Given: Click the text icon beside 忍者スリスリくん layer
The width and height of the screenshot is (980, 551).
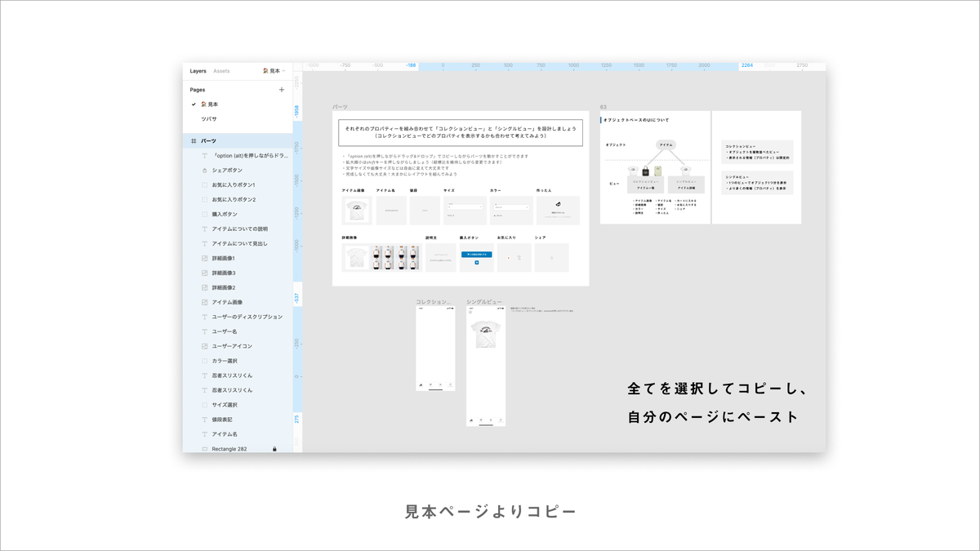Looking at the screenshot, I should [204, 375].
